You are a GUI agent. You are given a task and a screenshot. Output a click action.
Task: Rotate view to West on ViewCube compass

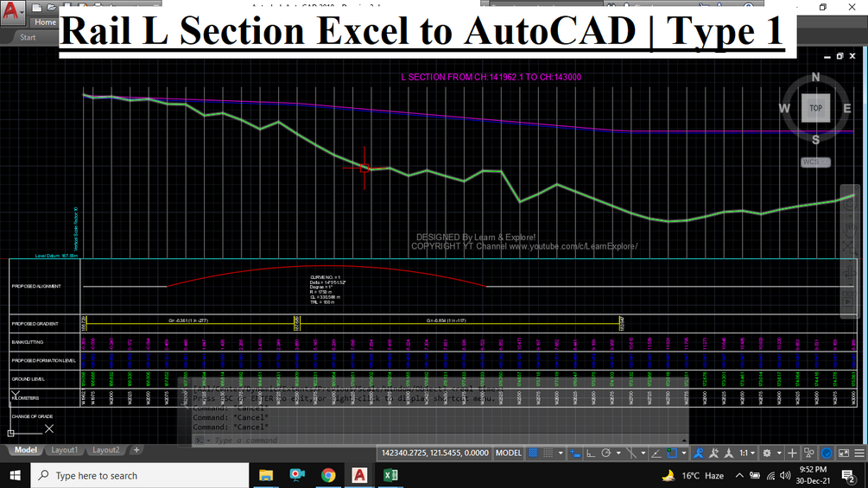point(784,109)
